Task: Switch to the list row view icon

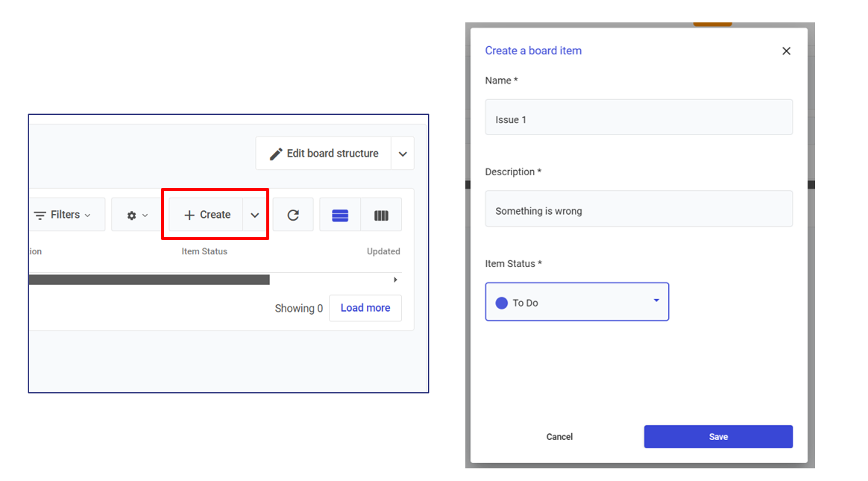Action: 340,215
